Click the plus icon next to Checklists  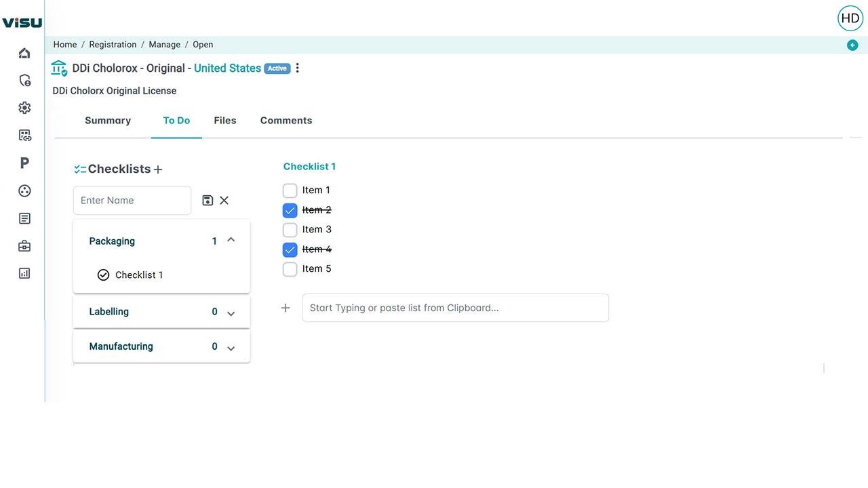tap(158, 169)
